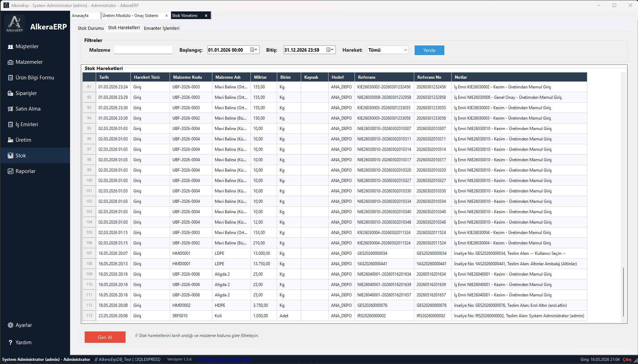The image size is (638, 364).
Task: Open Siparişler from the sidebar
Action: click(x=35, y=93)
